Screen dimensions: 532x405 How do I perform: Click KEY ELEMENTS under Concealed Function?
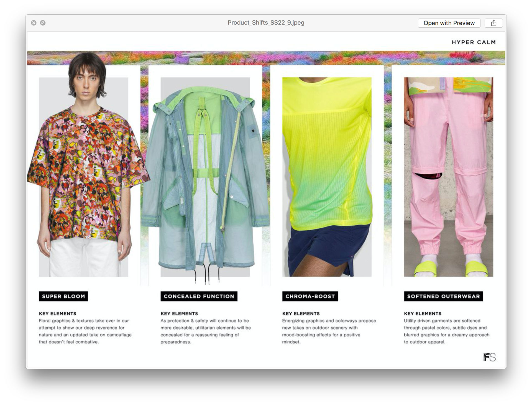[179, 314]
